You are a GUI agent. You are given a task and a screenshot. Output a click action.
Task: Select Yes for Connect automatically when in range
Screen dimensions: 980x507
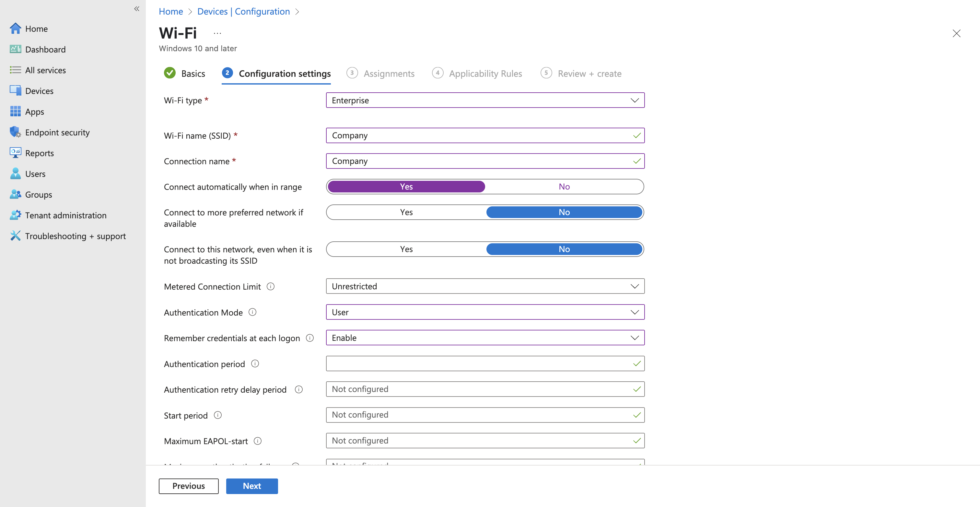(x=406, y=187)
